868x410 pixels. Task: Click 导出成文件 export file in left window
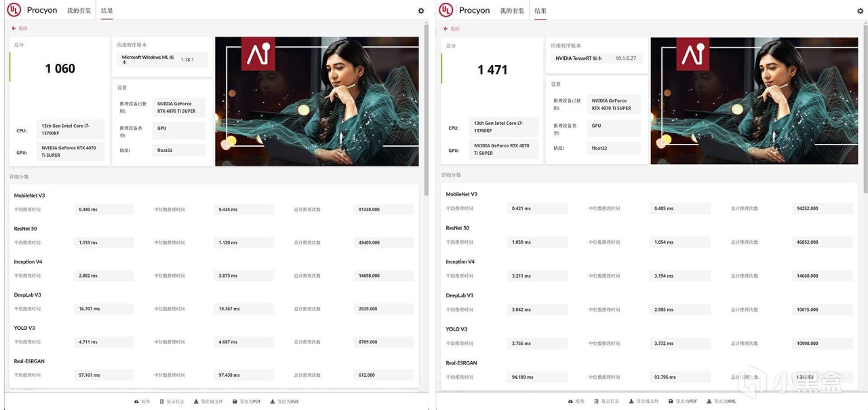point(209,402)
